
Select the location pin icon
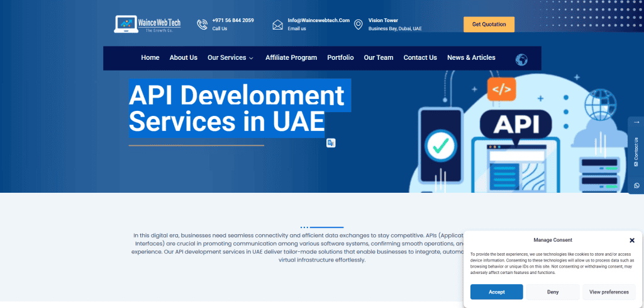(x=358, y=25)
